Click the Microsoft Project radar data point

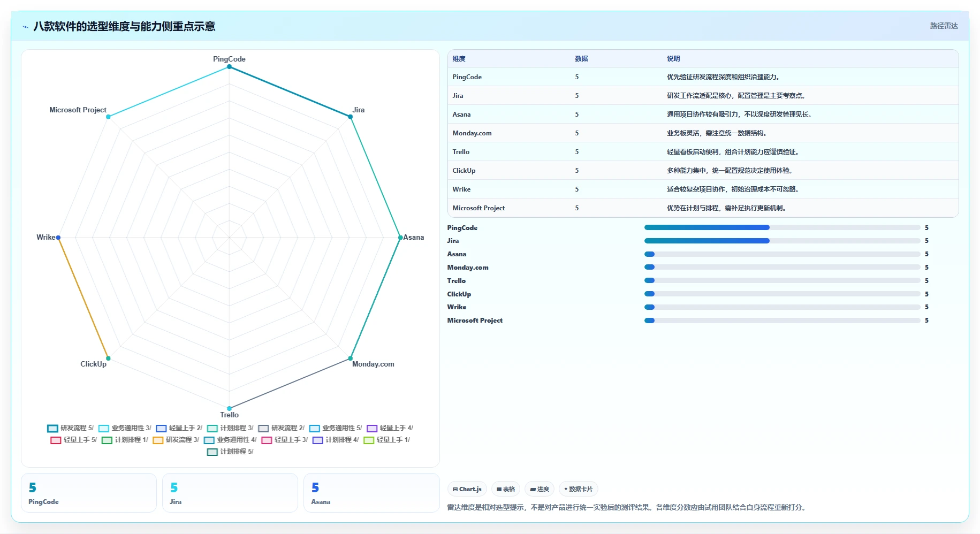(108, 117)
